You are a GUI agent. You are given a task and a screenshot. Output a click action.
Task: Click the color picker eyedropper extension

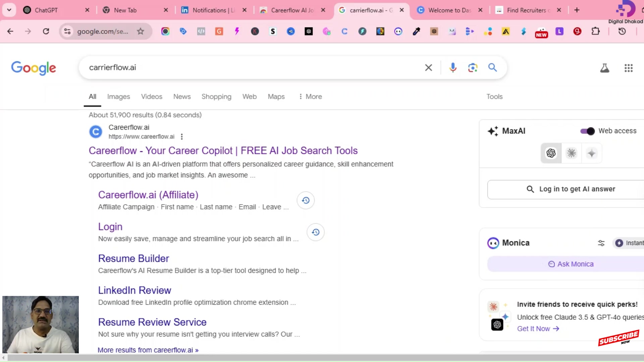click(416, 31)
